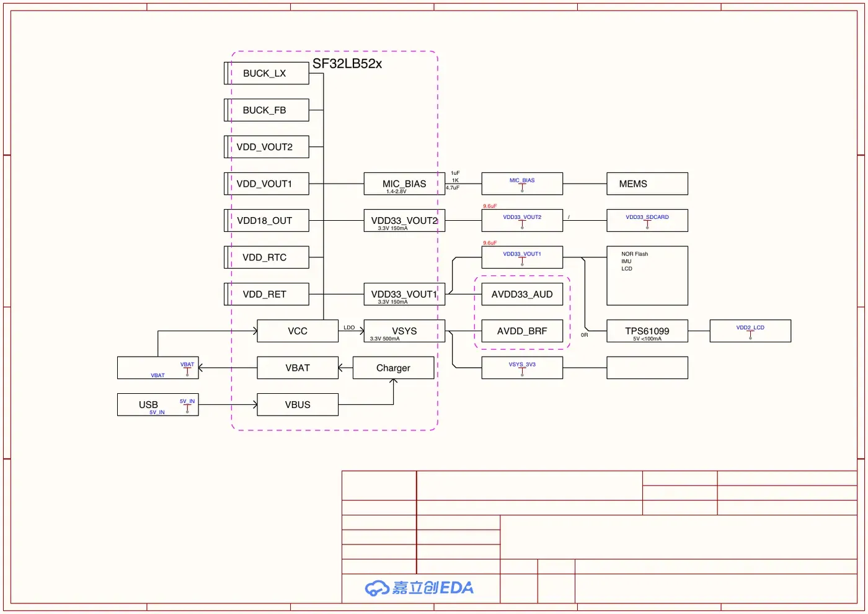Image resolution: width=868 pixels, height=614 pixels.
Task: Choose the VDD_RTC pin block
Action: [x=267, y=257]
